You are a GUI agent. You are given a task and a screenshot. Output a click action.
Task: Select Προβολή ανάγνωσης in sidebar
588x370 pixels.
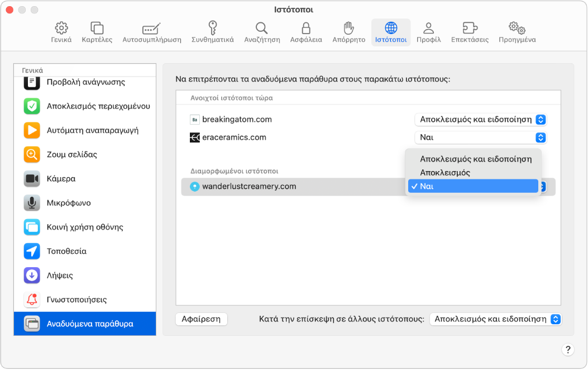[x=85, y=83]
